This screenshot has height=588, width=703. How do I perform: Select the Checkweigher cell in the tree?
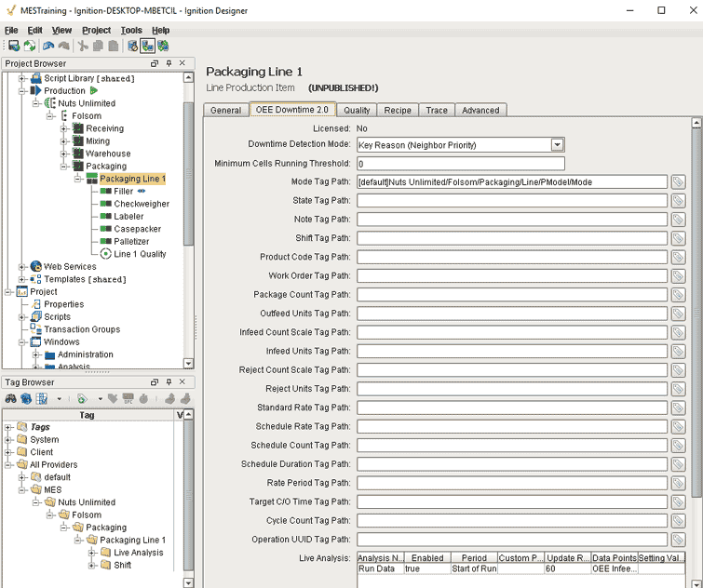142,204
